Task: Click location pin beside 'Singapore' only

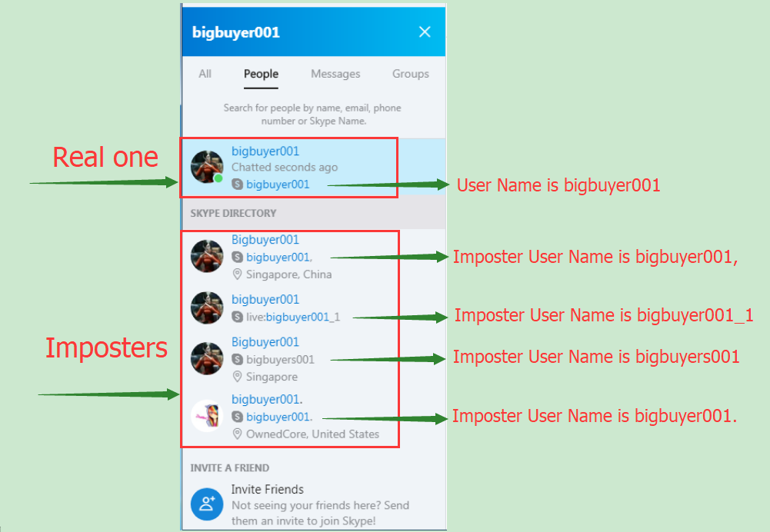Action: point(237,377)
